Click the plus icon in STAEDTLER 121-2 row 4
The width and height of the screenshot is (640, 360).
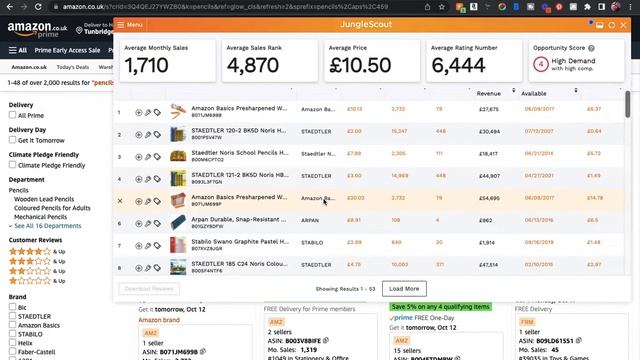click(139, 179)
